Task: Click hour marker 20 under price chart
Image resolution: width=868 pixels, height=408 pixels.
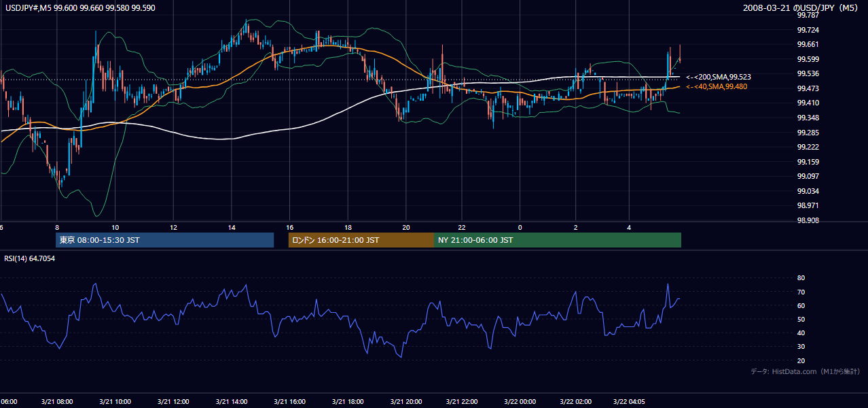Action: click(x=405, y=227)
